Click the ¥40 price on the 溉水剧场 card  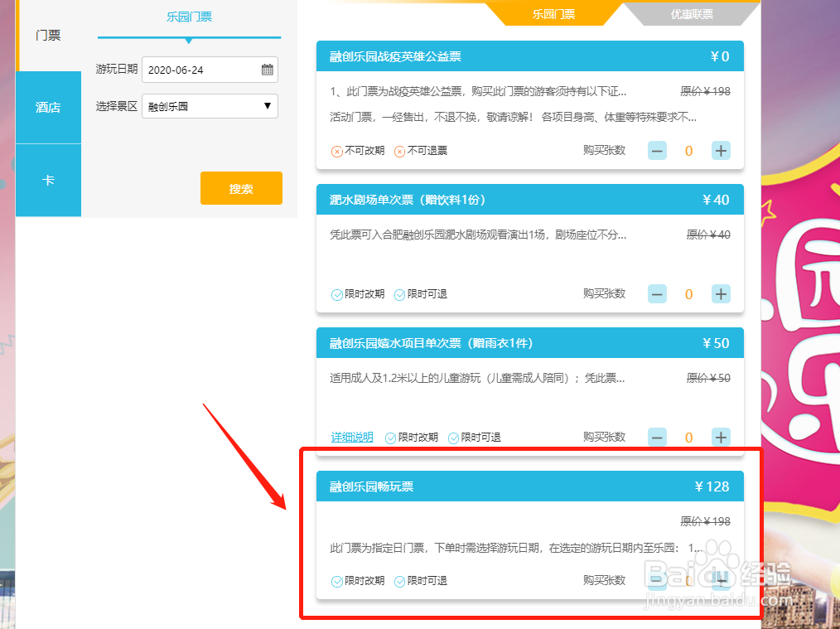tap(716, 200)
